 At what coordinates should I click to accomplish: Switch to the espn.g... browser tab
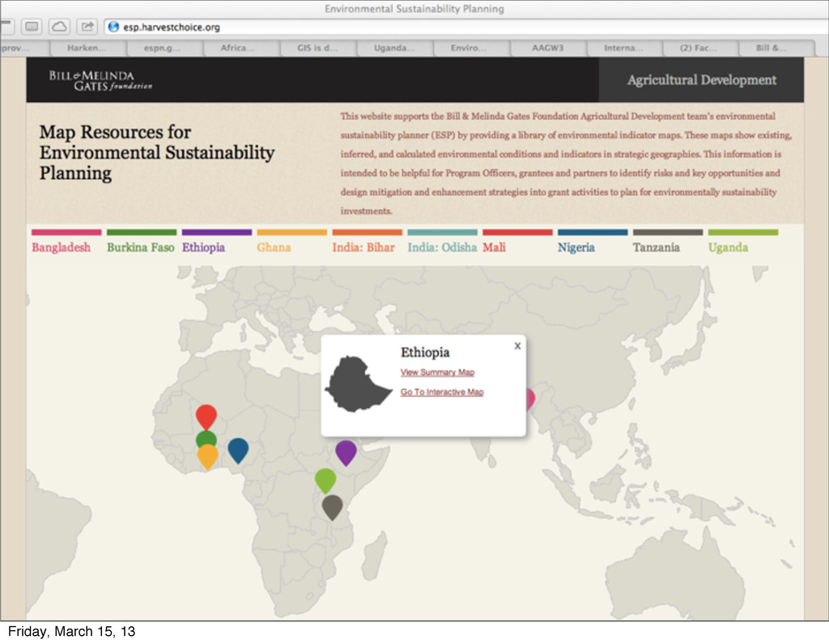[x=164, y=48]
